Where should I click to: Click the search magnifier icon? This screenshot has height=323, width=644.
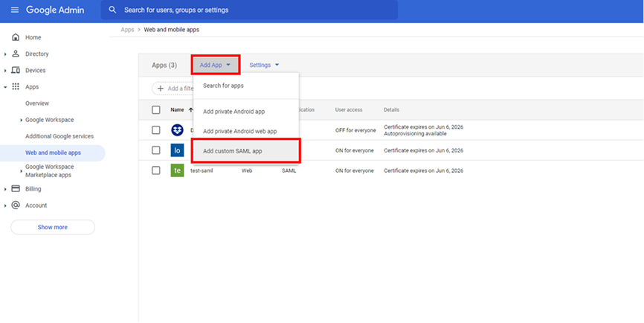[x=113, y=10]
